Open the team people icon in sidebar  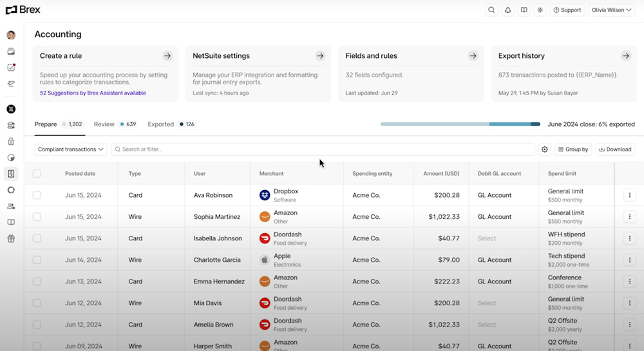coord(11,206)
